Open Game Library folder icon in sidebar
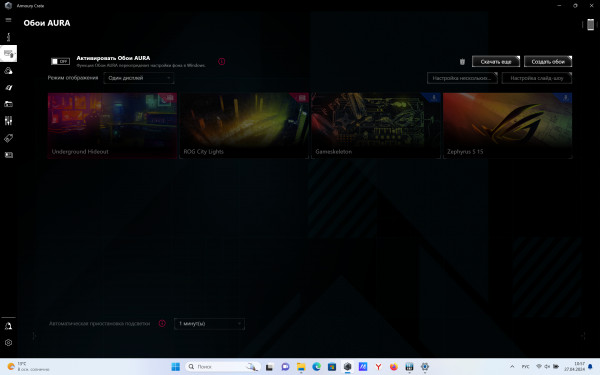 (8, 104)
